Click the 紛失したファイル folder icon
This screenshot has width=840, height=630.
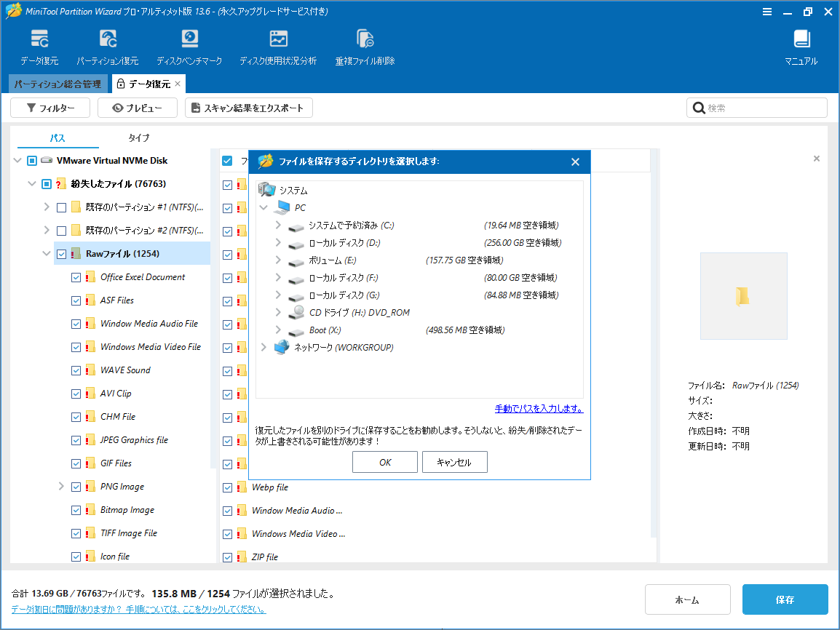[x=60, y=183]
